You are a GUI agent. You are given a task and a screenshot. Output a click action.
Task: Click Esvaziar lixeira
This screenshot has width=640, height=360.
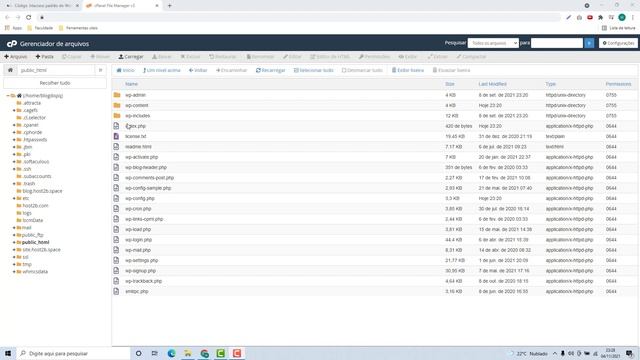click(451, 70)
